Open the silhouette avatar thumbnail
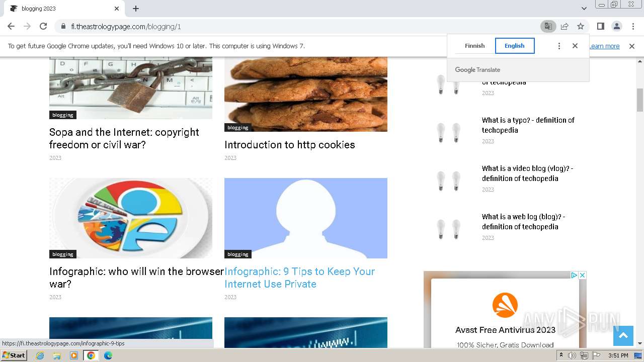644x362 pixels. tap(306, 218)
